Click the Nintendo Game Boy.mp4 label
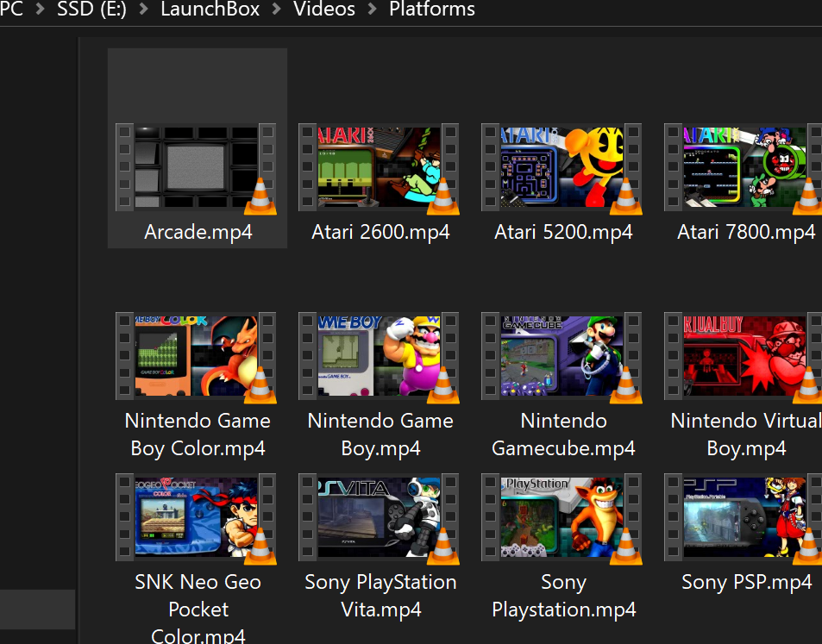The width and height of the screenshot is (822, 644). pos(380,435)
